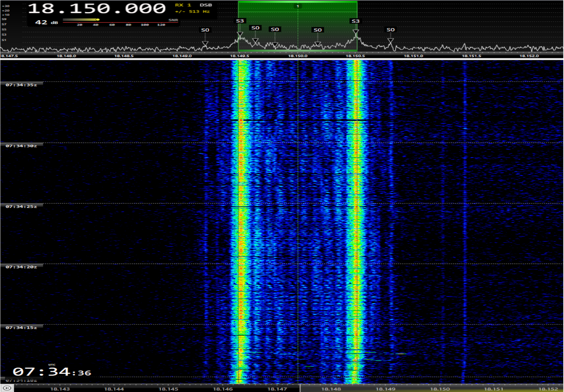
Task: Select the S3 peak marker at left passband edge
Action: coord(240,21)
